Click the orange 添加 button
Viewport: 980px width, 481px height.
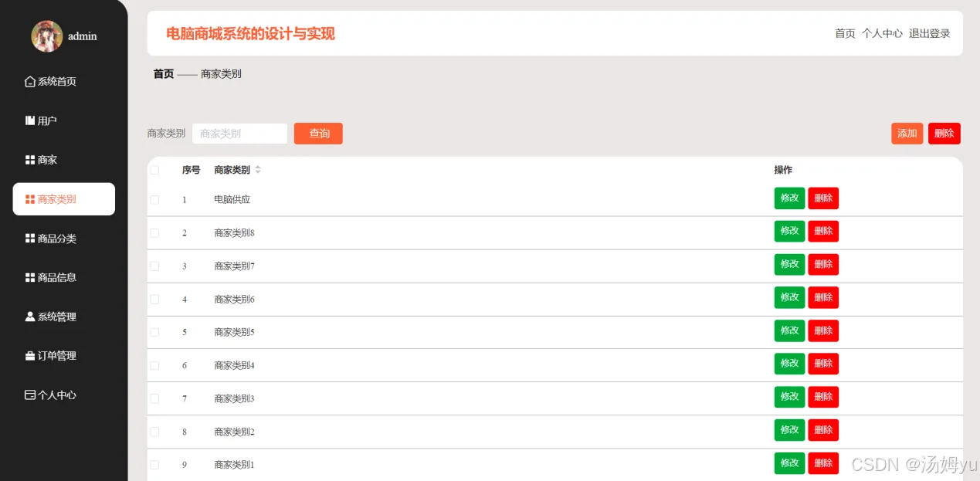tap(907, 134)
